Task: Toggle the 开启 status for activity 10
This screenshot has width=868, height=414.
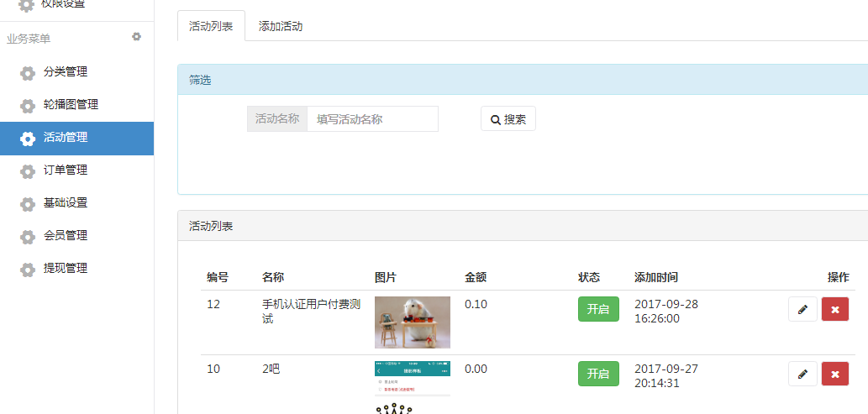Action: coord(598,374)
